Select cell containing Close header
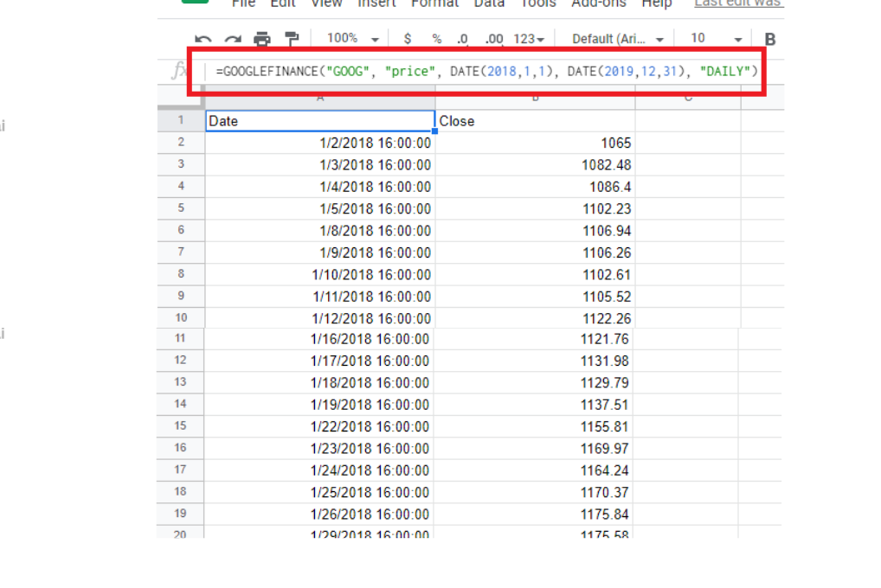The image size is (881, 588). click(x=534, y=121)
